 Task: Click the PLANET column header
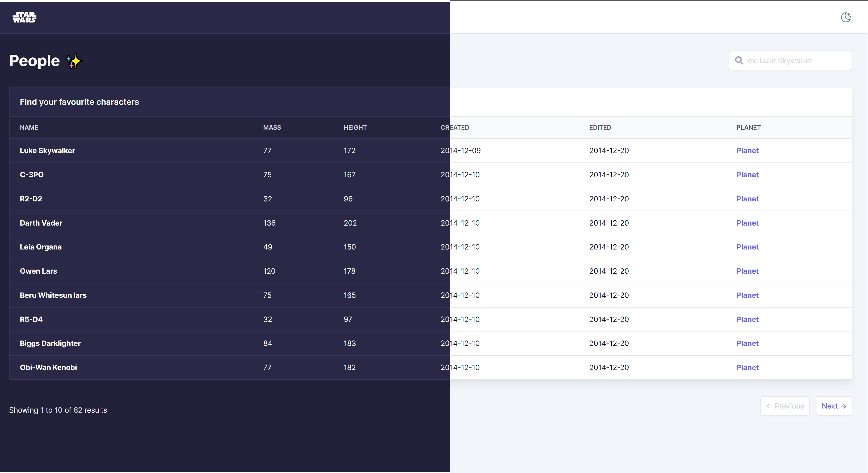point(748,128)
